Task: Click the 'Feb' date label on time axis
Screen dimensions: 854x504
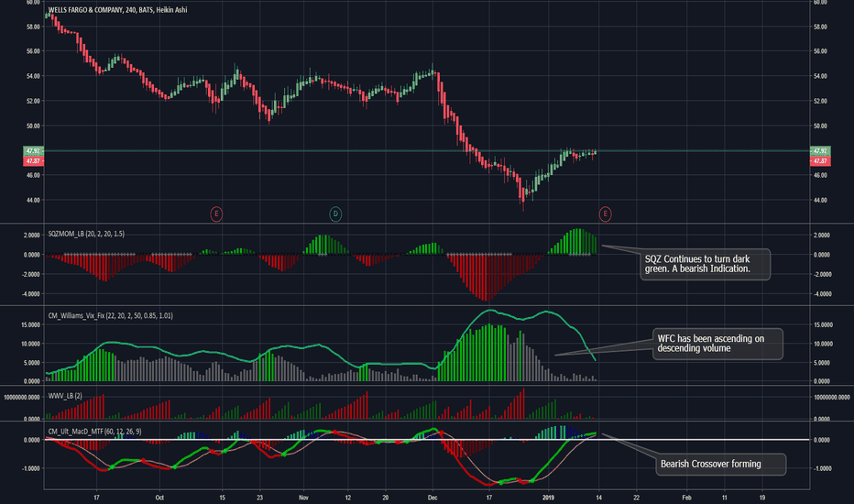Action: [687, 498]
